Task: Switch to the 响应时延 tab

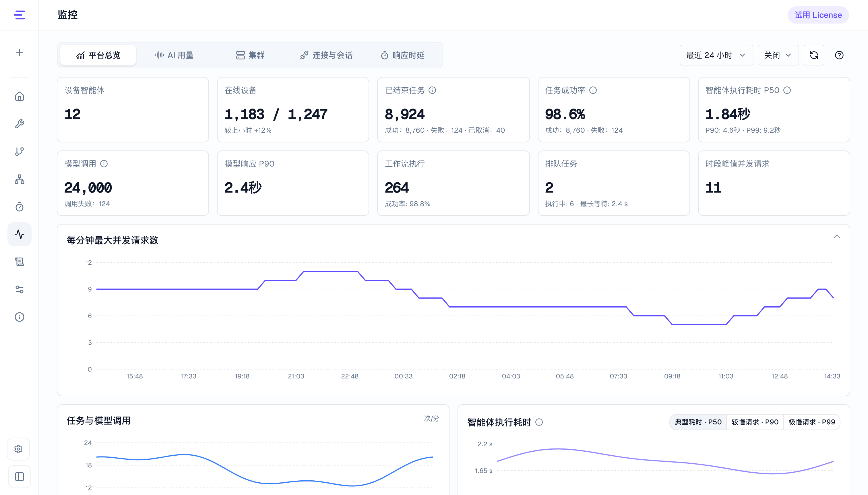Action: [x=402, y=55]
